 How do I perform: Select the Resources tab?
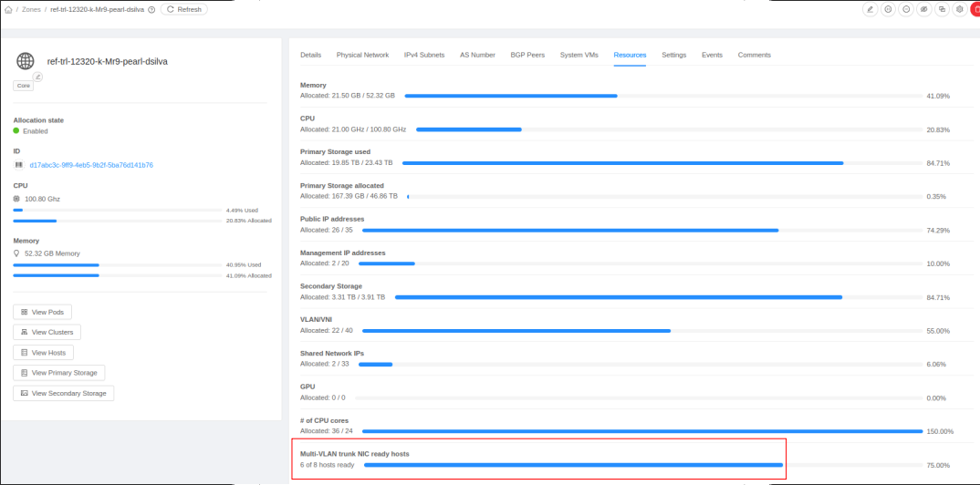point(630,55)
